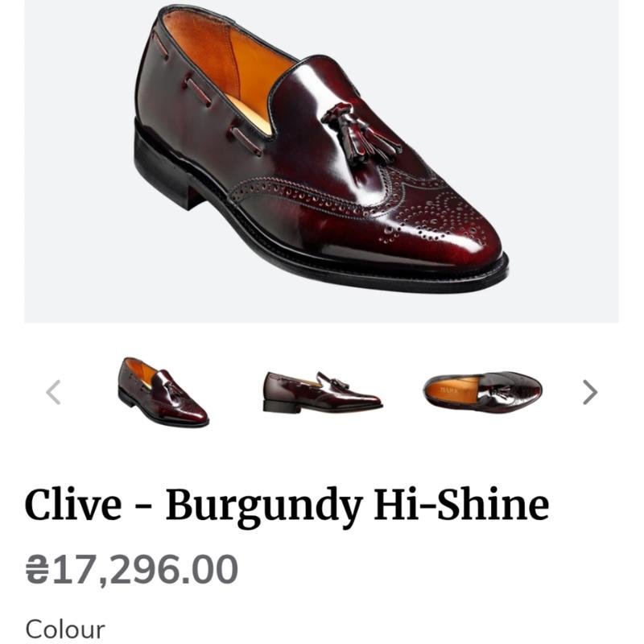Select the top-down shoe thumbnail
Image resolution: width=644 pixels, height=644 pixels.
coord(483,391)
